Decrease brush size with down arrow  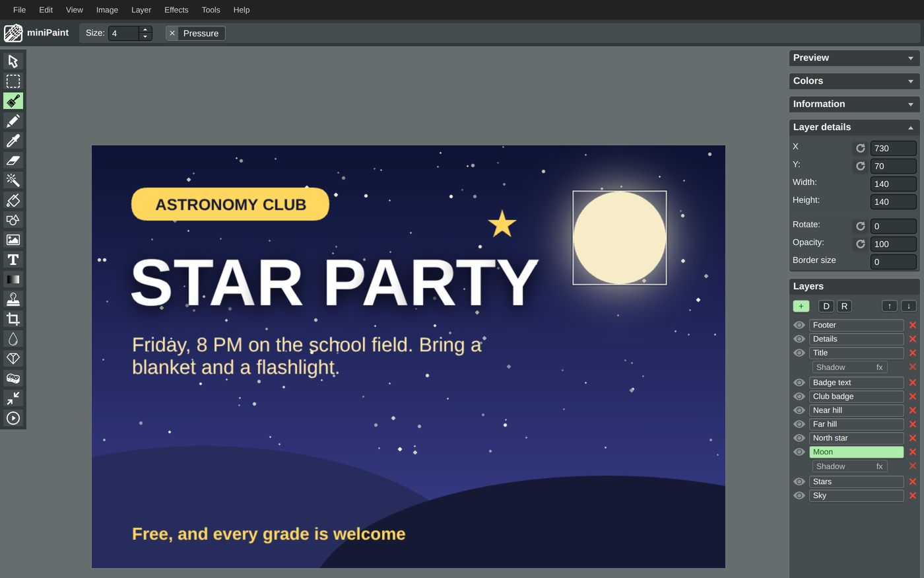point(145,37)
